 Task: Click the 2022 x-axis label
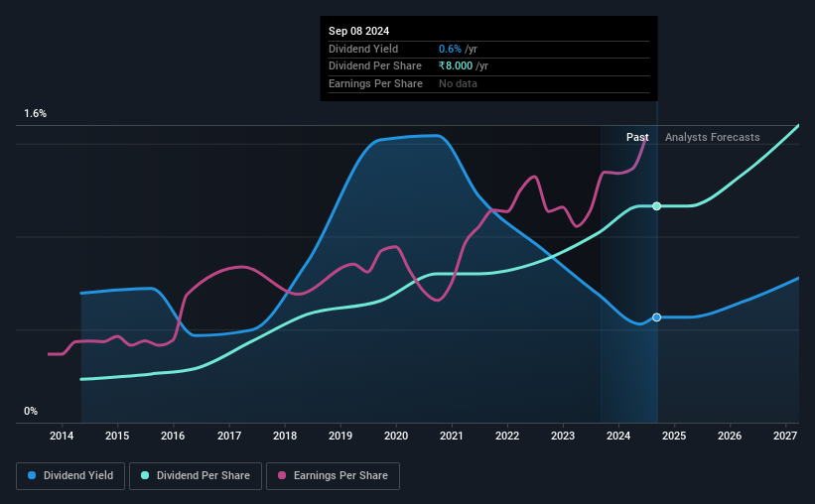click(x=507, y=436)
